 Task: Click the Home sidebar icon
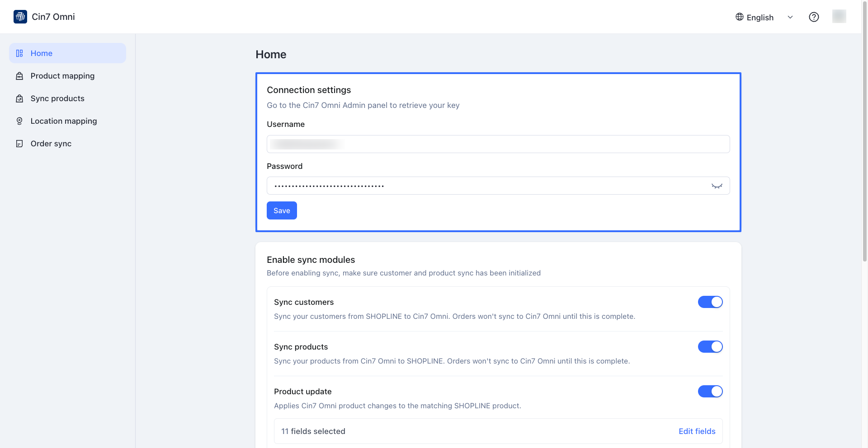click(19, 53)
